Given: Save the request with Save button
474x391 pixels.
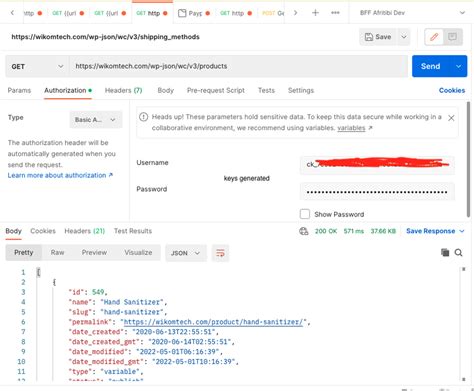Looking at the screenshot, I should tap(378, 37).
